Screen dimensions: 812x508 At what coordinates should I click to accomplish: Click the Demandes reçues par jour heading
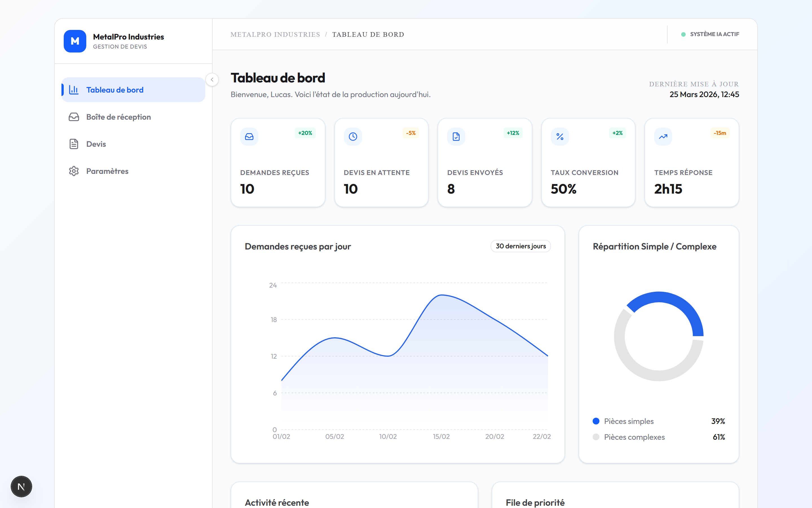coord(298,246)
